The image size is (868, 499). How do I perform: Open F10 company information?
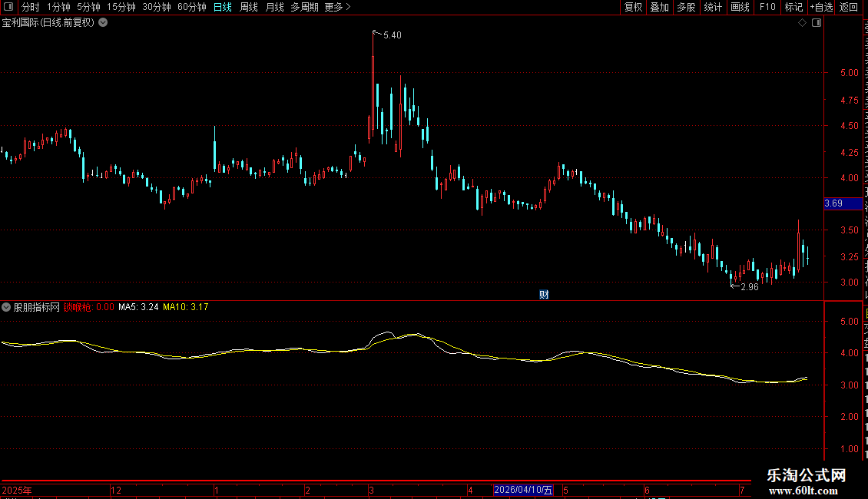(767, 7)
